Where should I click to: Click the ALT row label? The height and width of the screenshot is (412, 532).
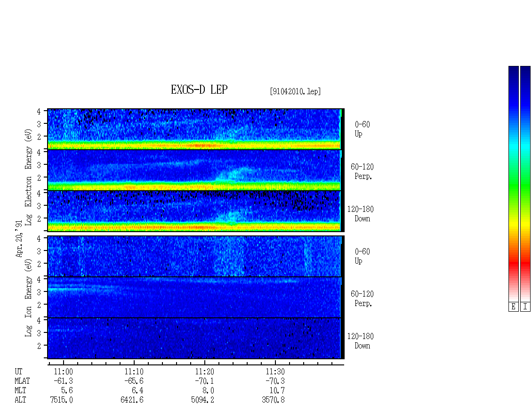click(20, 400)
